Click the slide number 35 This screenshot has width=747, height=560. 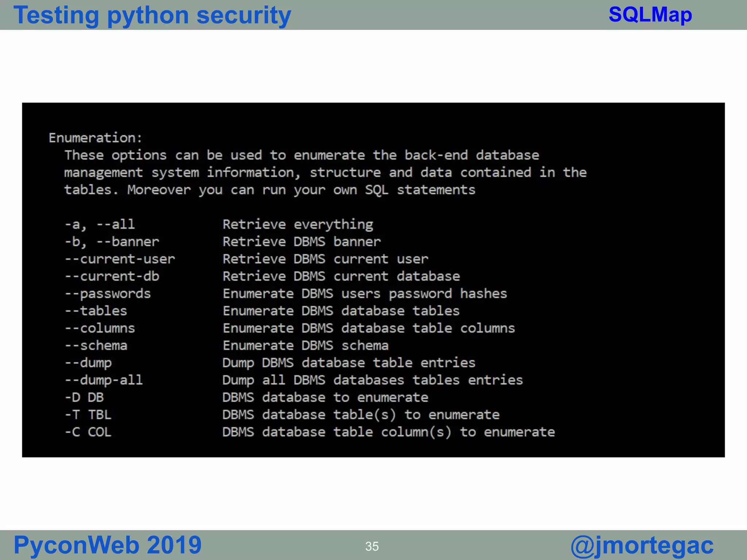coord(372,547)
